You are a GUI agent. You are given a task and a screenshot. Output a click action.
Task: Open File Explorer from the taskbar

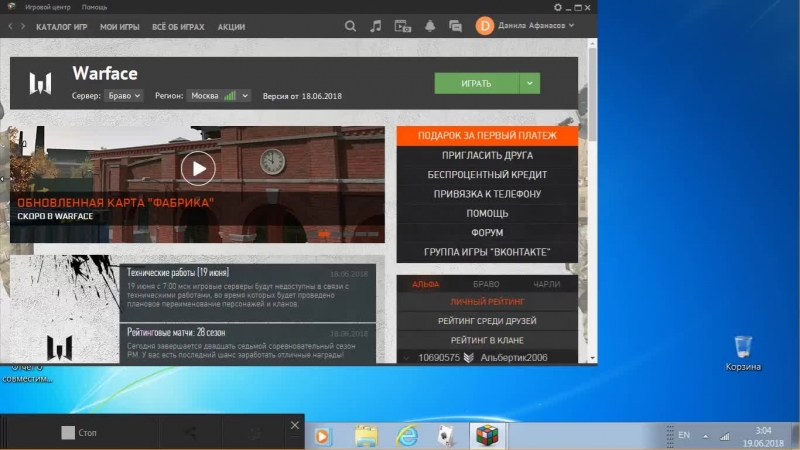[366, 436]
